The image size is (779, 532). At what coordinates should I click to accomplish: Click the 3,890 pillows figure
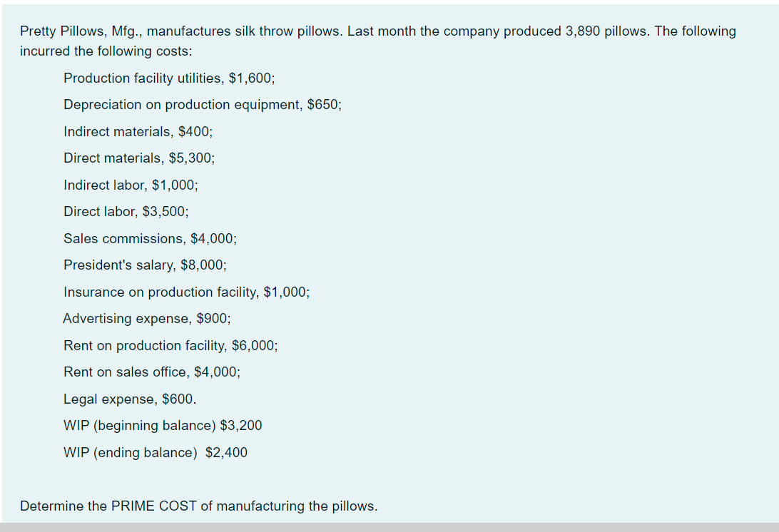(x=607, y=31)
